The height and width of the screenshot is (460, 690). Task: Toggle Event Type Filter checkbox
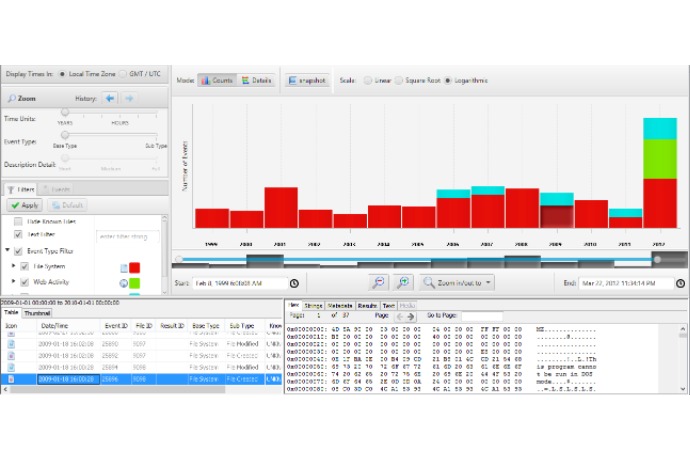click(18, 251)
